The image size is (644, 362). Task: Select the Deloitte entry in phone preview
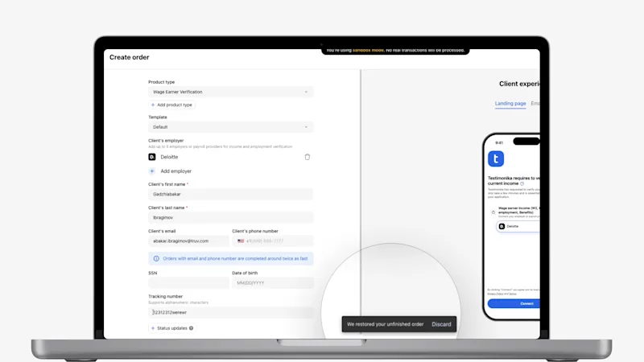518,226
